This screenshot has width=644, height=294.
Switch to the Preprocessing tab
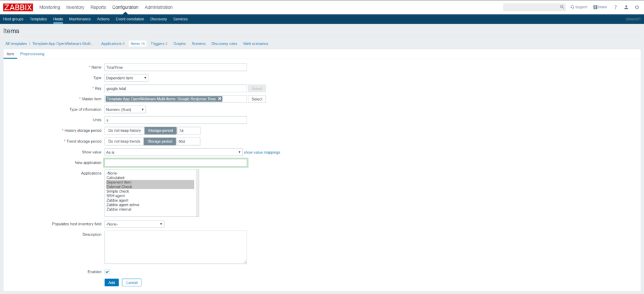(x=32, y=54)
